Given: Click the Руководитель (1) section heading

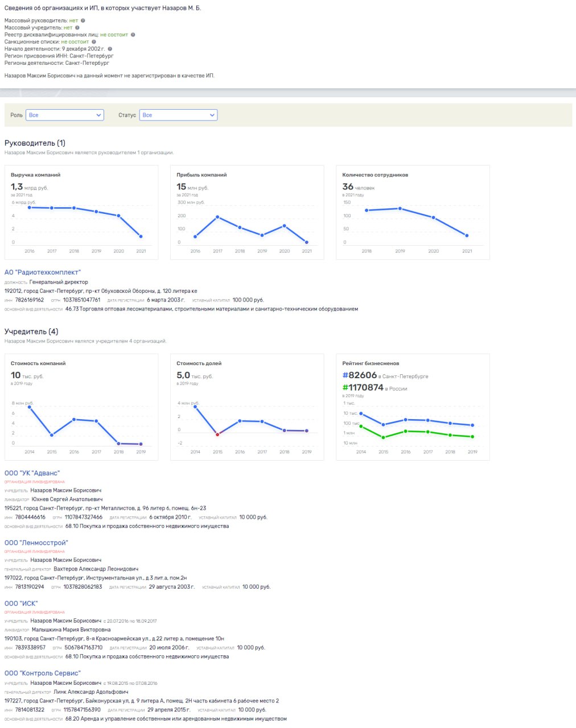Looking at the screenshot, I should coord(35,143).
